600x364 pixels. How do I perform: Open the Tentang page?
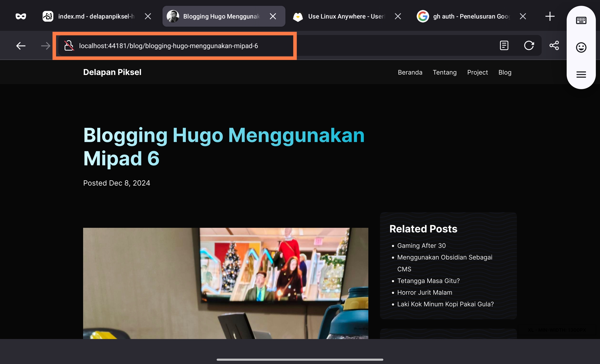tap(444, 72)
